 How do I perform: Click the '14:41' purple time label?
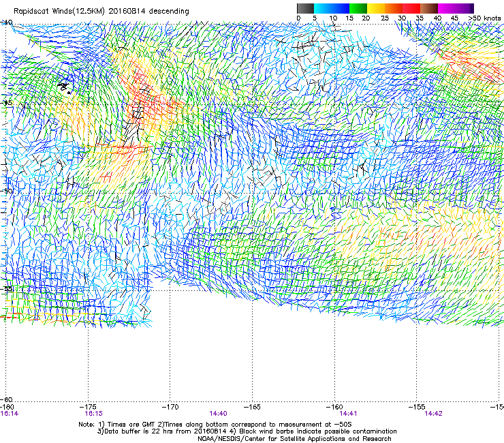tap(348, 414)
